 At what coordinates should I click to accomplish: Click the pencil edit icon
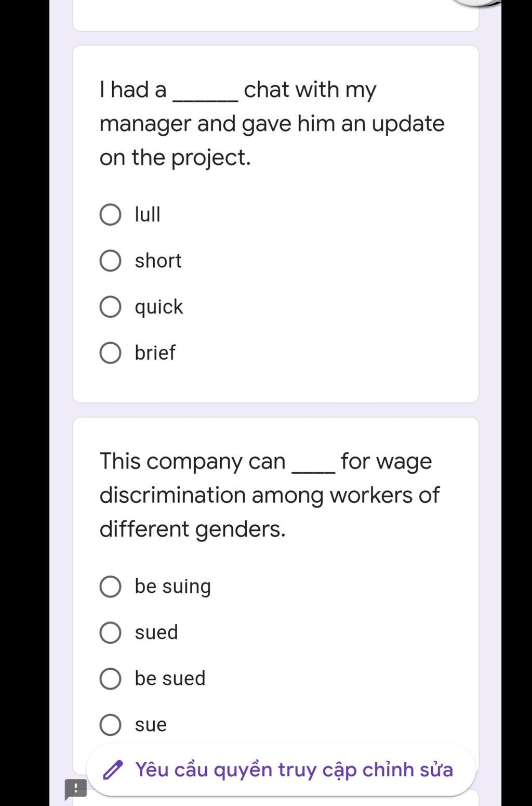point(112,770)
